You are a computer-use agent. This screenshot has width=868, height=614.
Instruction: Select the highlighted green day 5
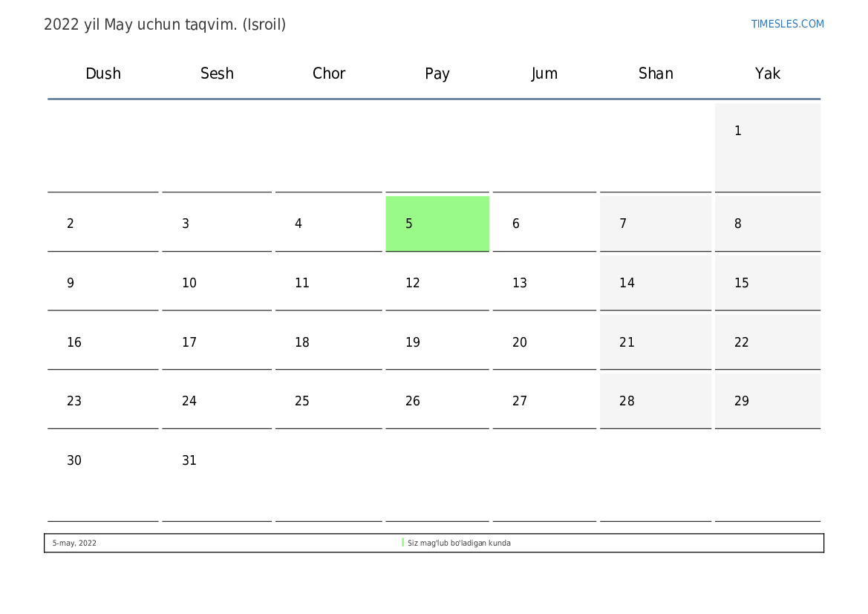pos(437,223)
